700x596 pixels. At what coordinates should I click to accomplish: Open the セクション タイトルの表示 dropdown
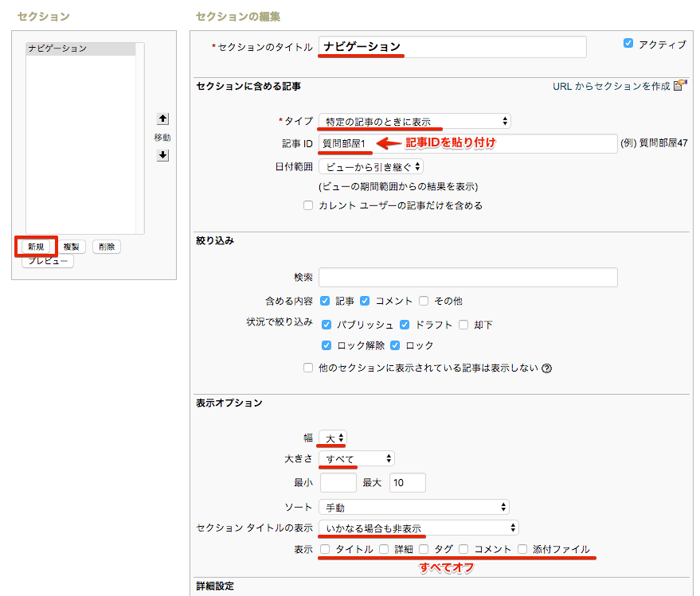point(418,528)
